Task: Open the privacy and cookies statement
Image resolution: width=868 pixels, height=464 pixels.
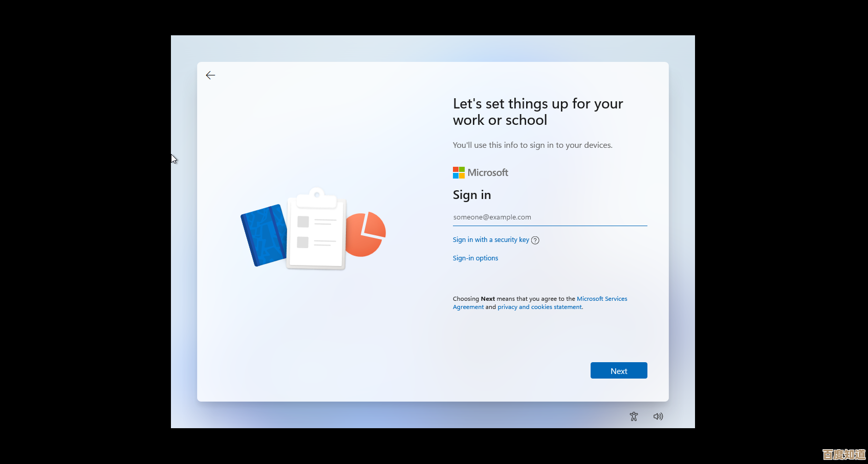Action: click(540, 307)
